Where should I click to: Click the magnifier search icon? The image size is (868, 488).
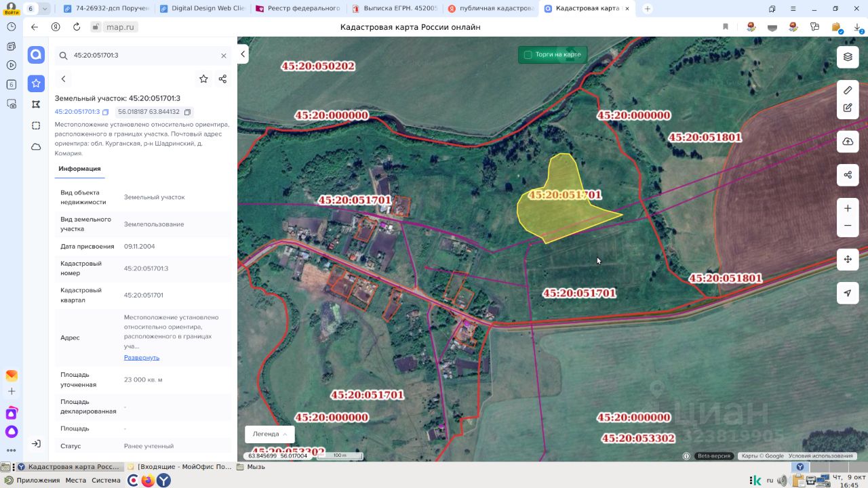point(63,56)
